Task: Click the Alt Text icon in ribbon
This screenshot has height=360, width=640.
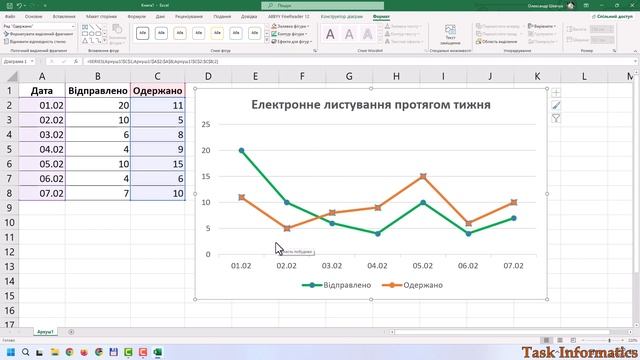Action: (x=450, y=30)
